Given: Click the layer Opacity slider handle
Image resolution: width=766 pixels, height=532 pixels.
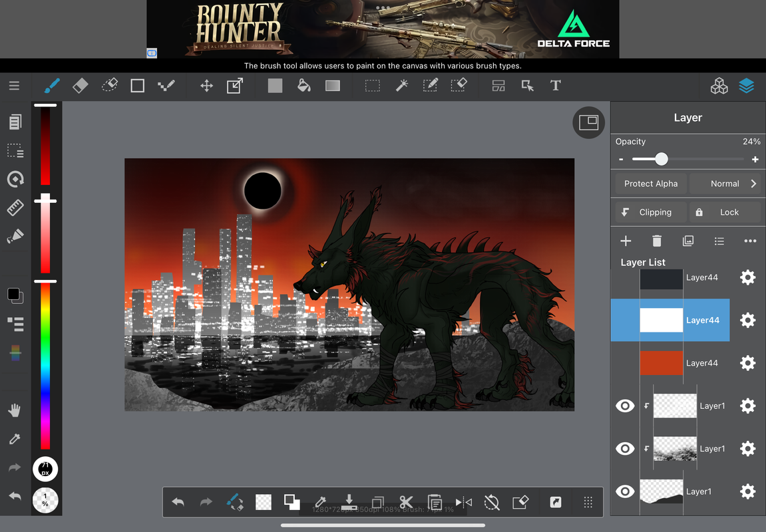Looking at the screenshot, I should click(661, 159).
